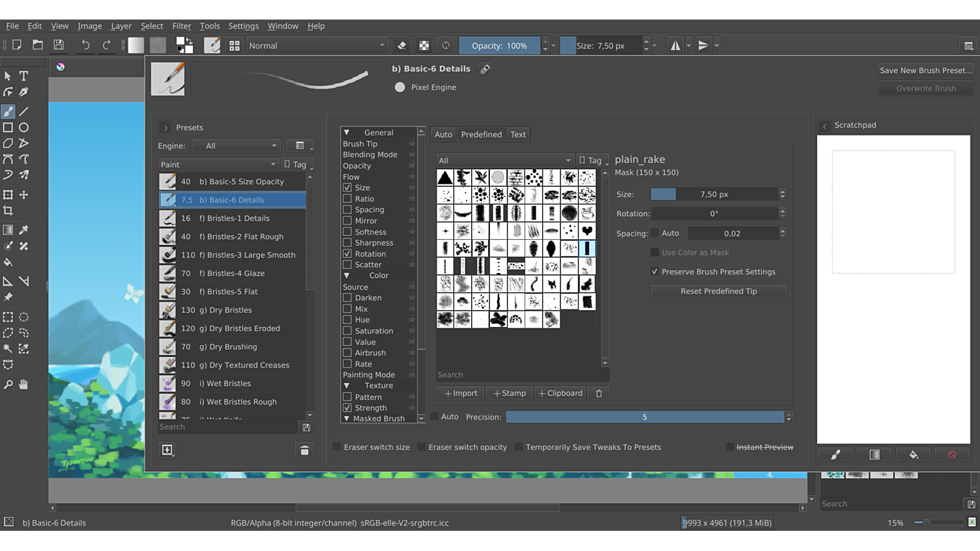Select the Crop tool
The width and height of the screenshot is (980, 551).
8,210
